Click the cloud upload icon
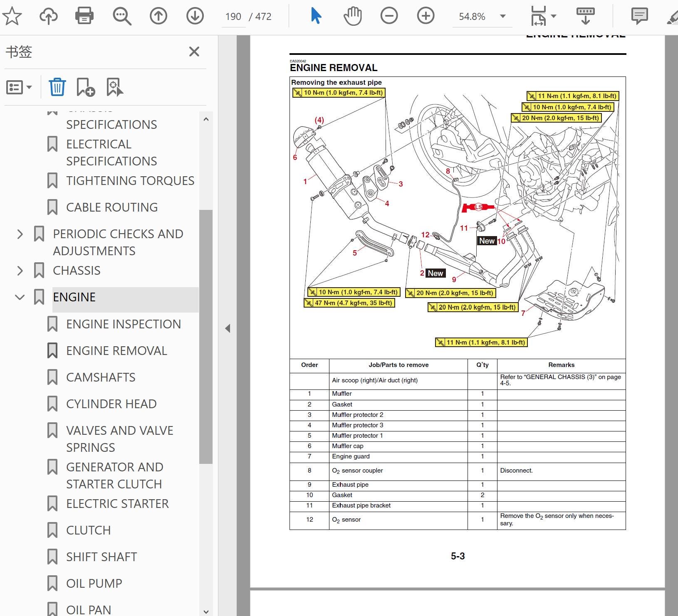Image resolution: width=678 pixels, height=616 pixels. [x=49, y=16]
